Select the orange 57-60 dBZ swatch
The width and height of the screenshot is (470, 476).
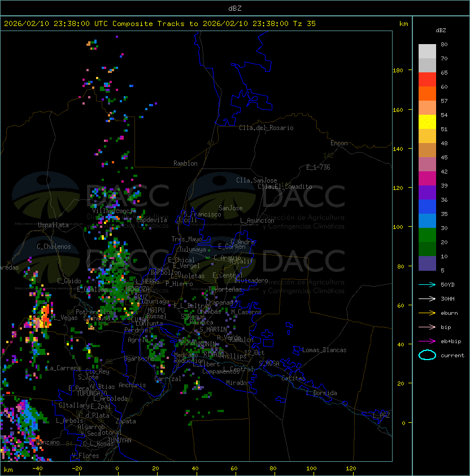pos(427,93)
